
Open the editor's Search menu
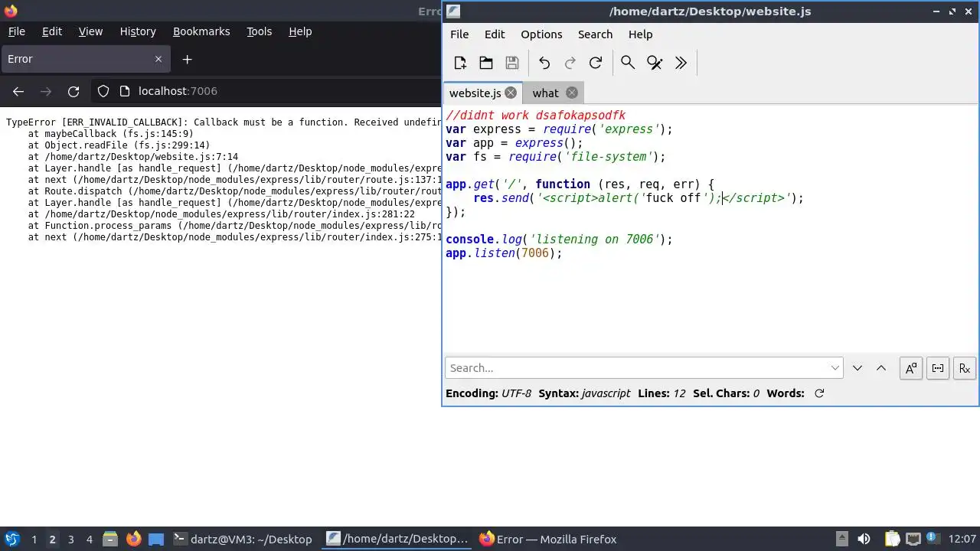click(595, 34)
